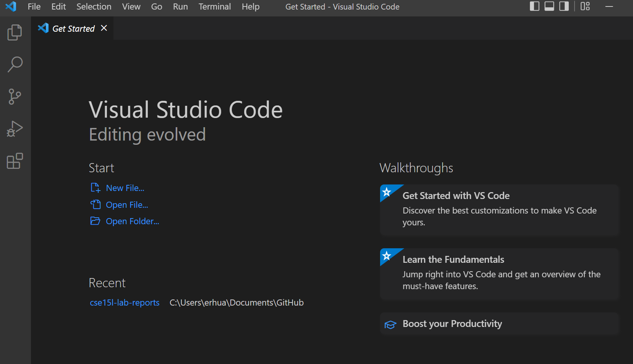Open the Edit menu
Screen dimensions: 633x364
(58, 6)
